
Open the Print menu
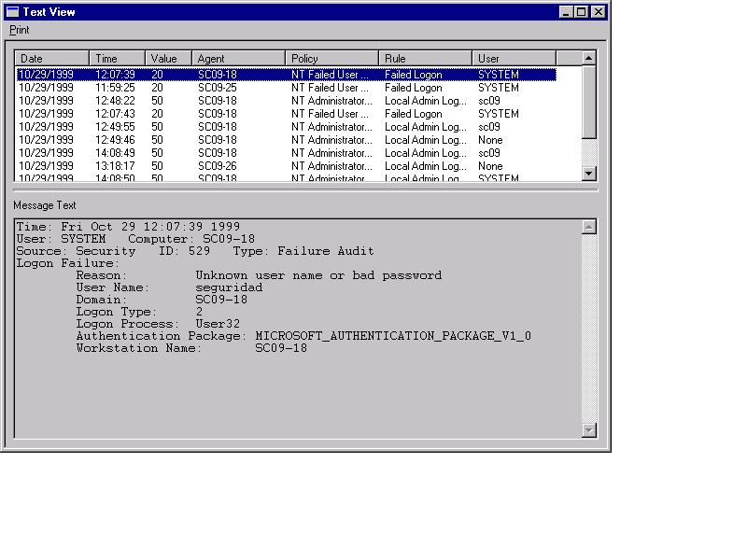click(19, 30)
